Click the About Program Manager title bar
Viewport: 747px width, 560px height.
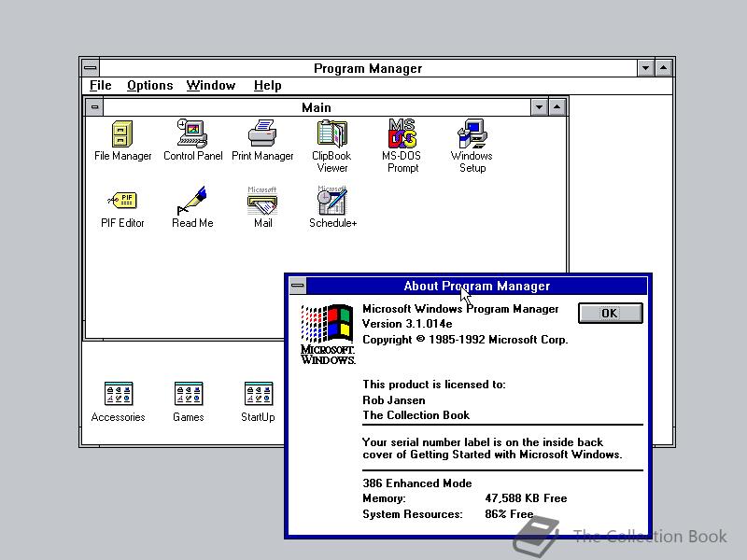pos(477,286)
